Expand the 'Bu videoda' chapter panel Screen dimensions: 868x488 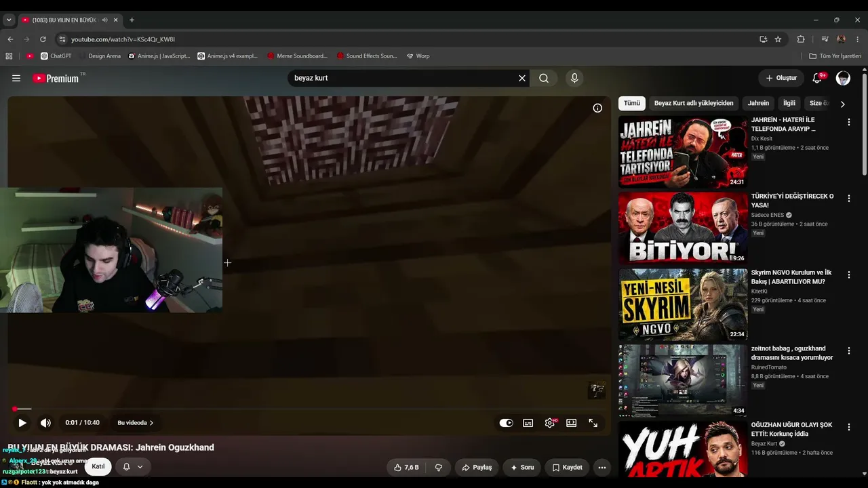(136, 423)
